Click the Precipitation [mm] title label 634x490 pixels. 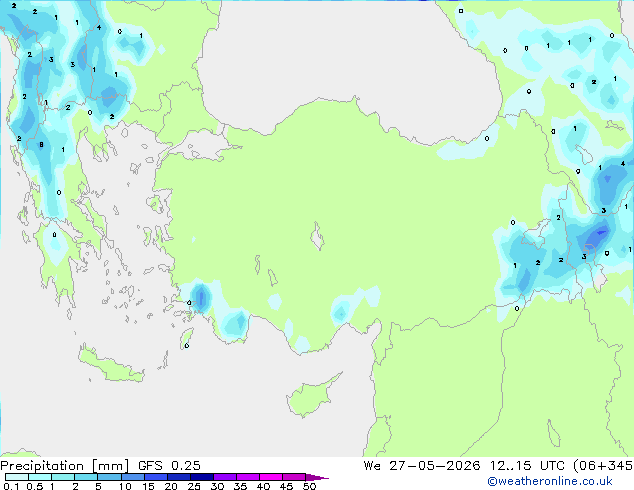pyautogui.click(x=64, y=466)
